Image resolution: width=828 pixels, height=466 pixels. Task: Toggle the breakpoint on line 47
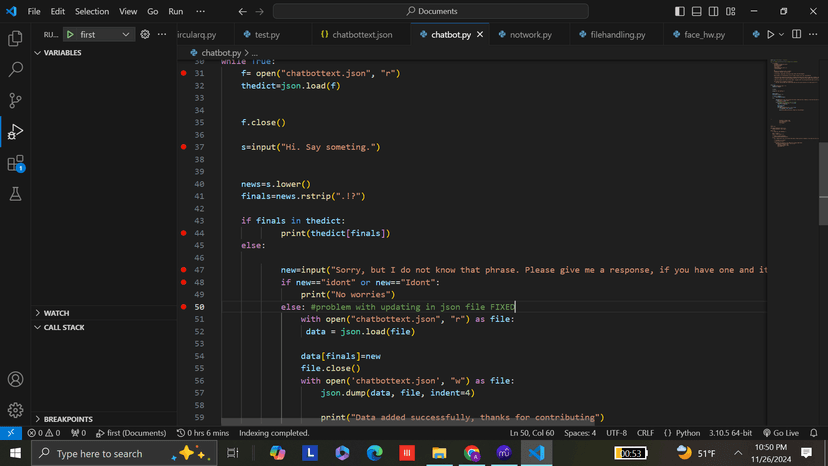point(184,270)
